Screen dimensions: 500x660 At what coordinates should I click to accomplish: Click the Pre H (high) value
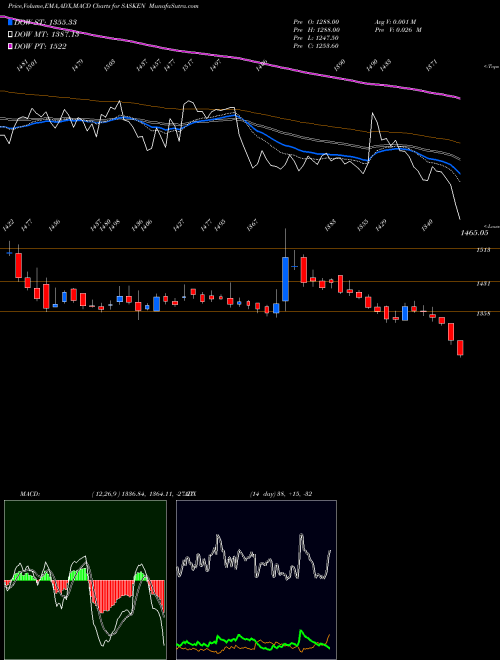(x=316, y=30)
